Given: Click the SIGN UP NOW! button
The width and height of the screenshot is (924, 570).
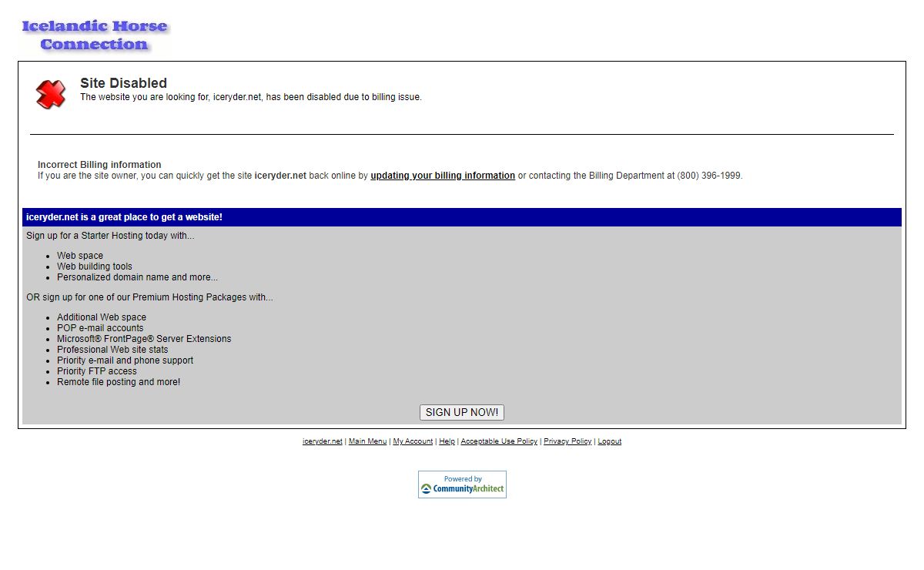Looking at the screenshot, I should tap(462, 412).
